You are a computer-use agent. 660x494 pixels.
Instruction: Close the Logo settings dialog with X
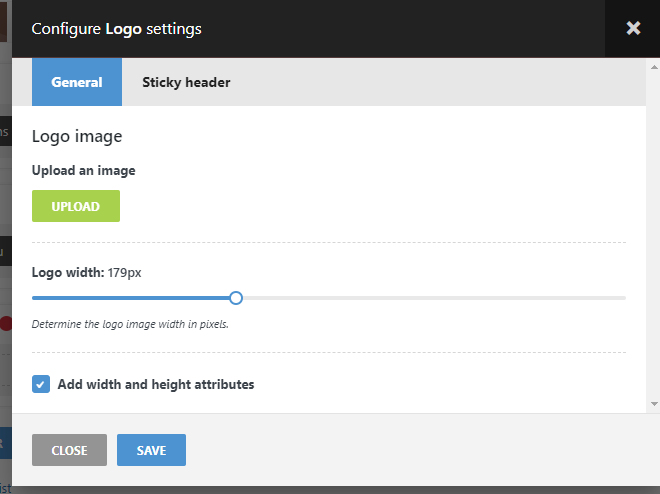pos(633,28)
